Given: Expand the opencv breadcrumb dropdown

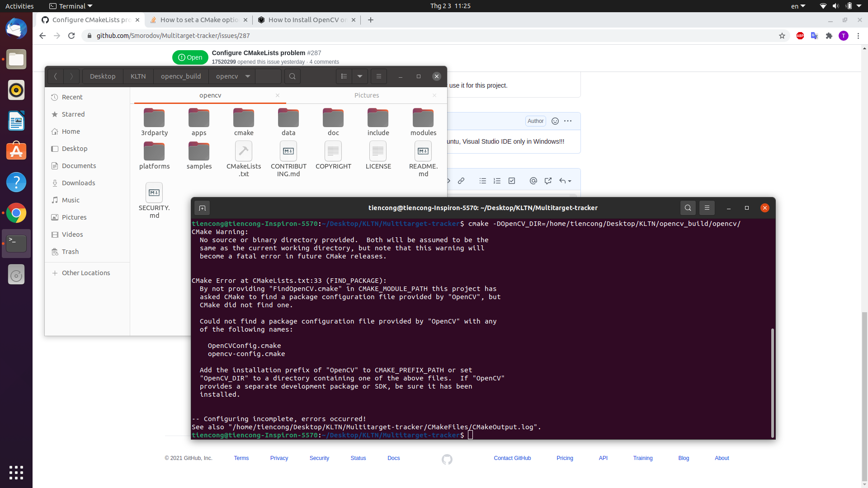Looking at the screenshot, I should coord(247,76).
